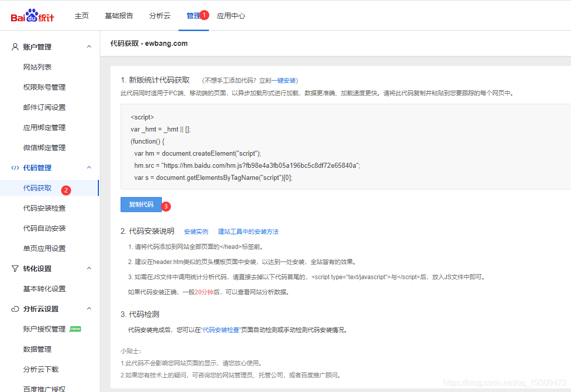Image resolution: width=571 pixels, height=392 pixels.
Task: Collapse the 代码管理 section
Action: (89, 167)
